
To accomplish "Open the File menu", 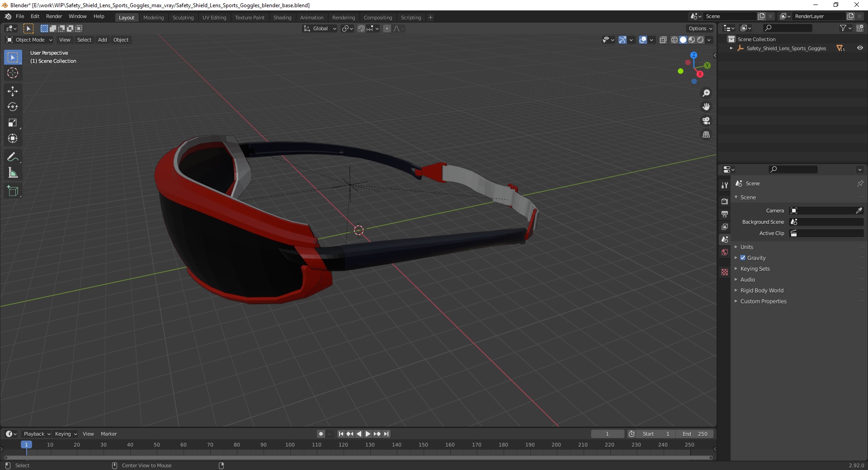I will point(20,16).
